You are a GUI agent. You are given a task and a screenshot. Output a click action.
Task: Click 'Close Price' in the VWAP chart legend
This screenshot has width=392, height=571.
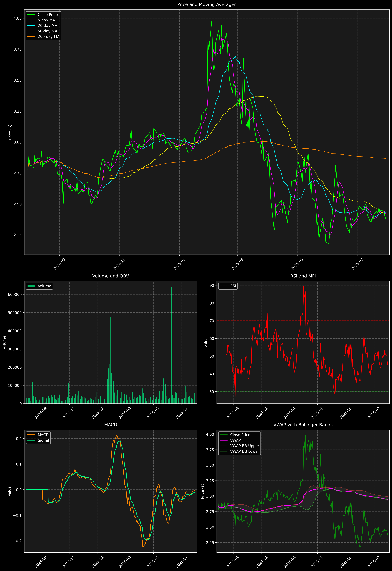pyautogui.click(x=240, y=435)
